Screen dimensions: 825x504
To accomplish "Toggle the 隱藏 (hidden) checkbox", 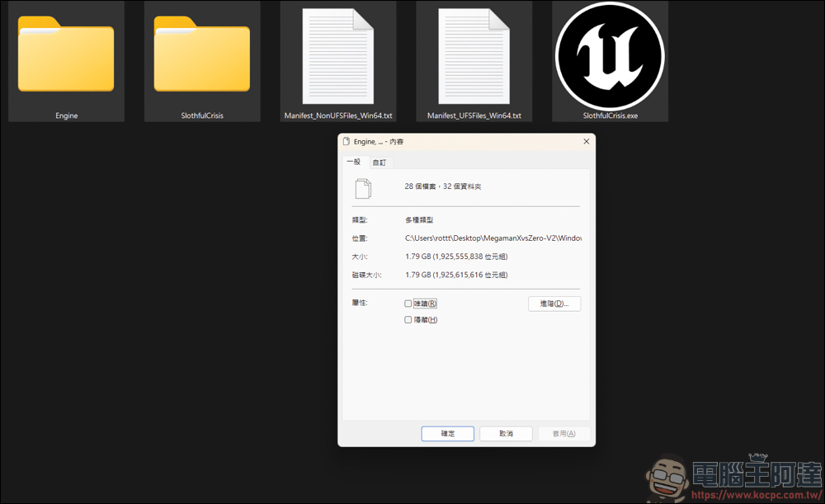I will pyautogui.click(x=408, y=320).
